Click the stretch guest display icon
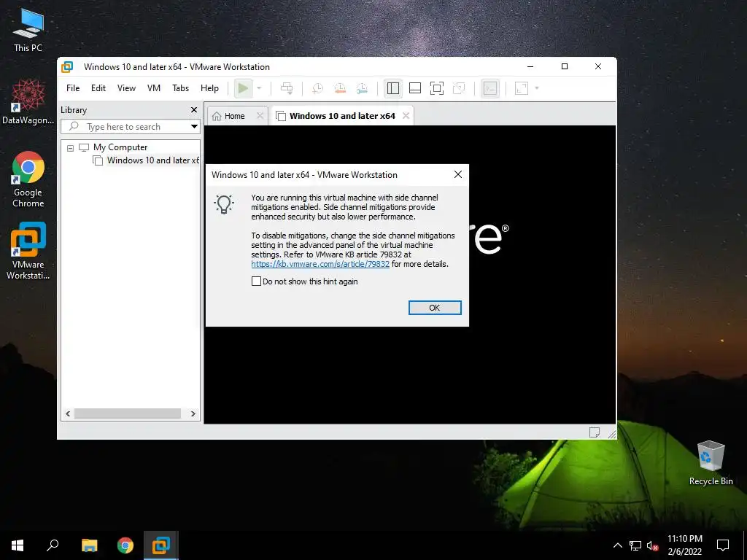The image size is (747, 560). point(522,88)
